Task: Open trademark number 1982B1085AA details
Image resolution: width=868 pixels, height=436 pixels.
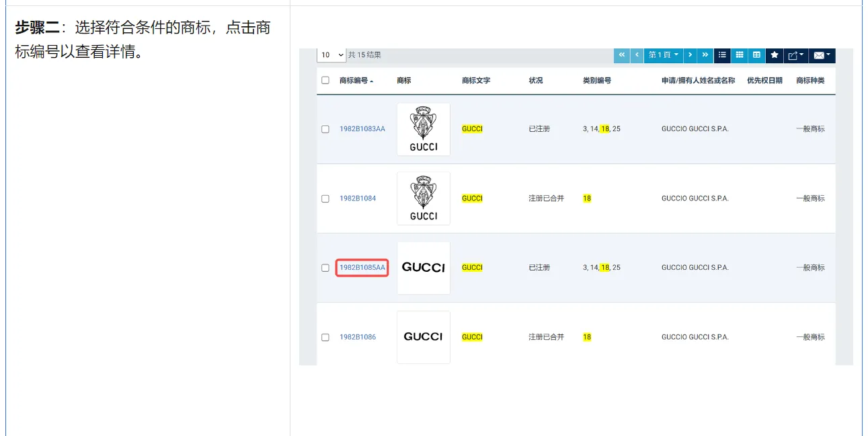Action: click(x=362, y=268)
